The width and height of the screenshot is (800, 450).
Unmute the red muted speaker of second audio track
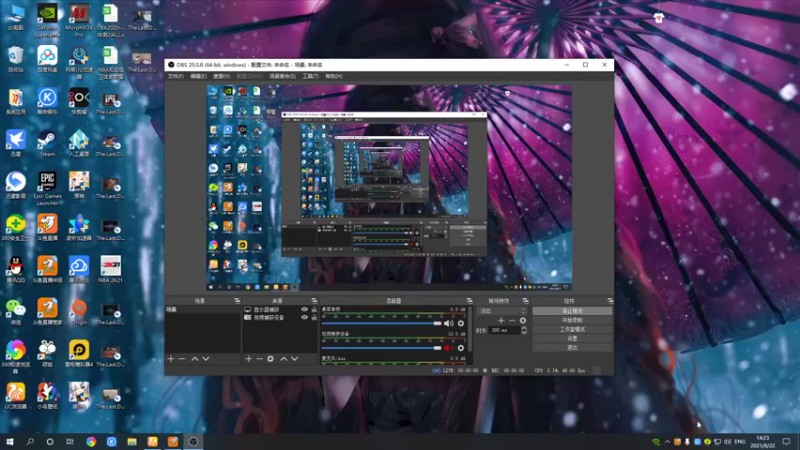[448, 348]
